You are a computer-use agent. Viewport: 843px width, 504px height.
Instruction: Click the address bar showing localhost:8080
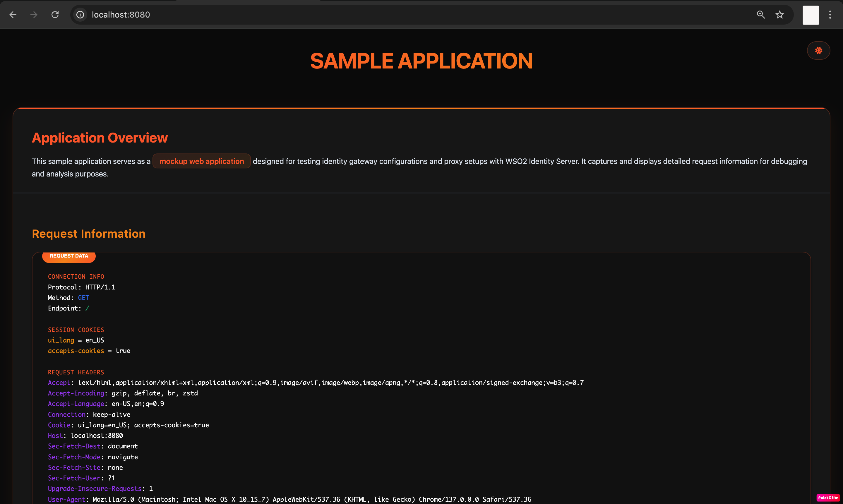431,15
